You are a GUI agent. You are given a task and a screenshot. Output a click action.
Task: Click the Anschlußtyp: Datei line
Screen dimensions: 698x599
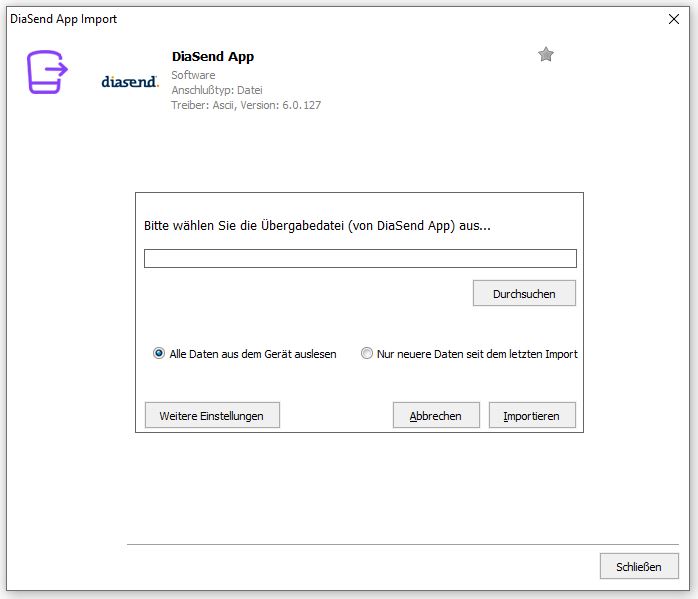(x=217, y=90)
